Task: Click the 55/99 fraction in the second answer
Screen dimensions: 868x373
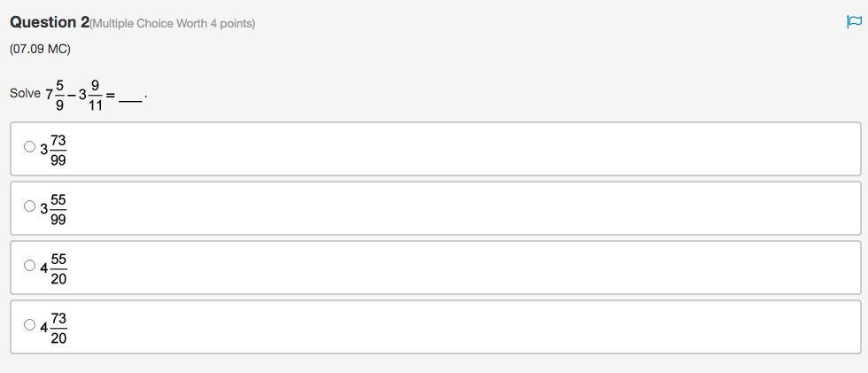Action: [58, 209]
